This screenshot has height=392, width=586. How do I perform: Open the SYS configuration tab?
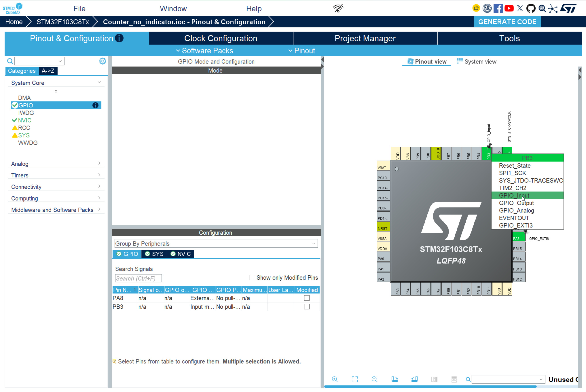[154, 254]
